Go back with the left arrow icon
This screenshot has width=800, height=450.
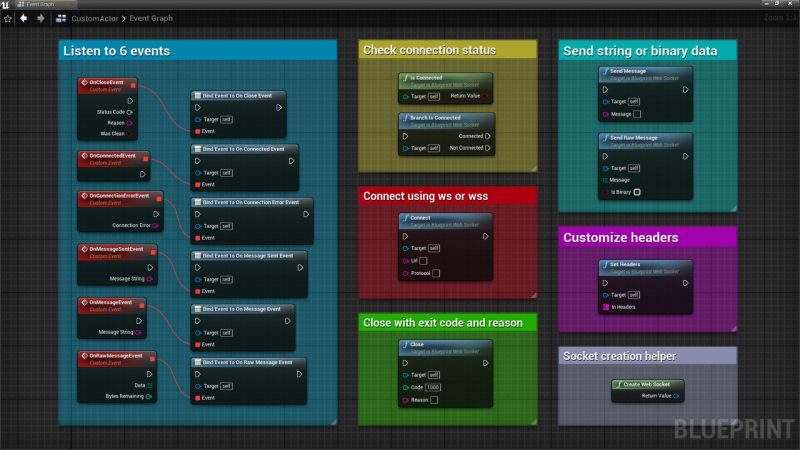tap(23, 18)
